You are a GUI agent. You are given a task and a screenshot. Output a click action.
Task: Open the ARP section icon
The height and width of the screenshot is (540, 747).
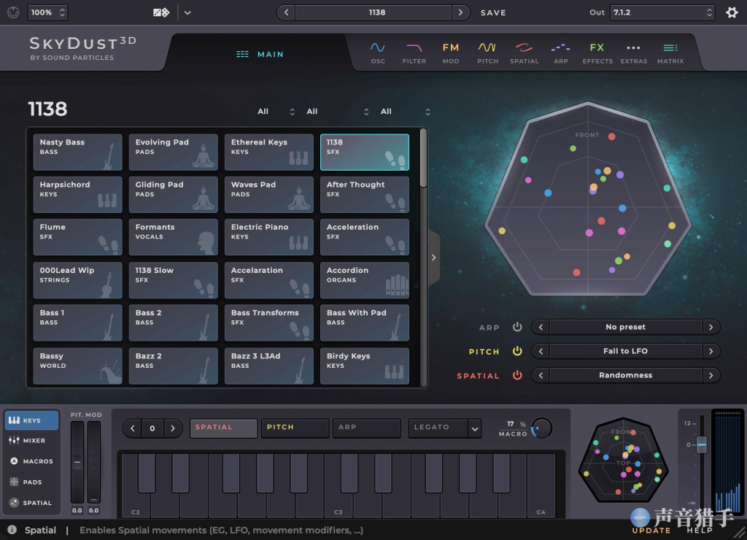click(561, 52)
